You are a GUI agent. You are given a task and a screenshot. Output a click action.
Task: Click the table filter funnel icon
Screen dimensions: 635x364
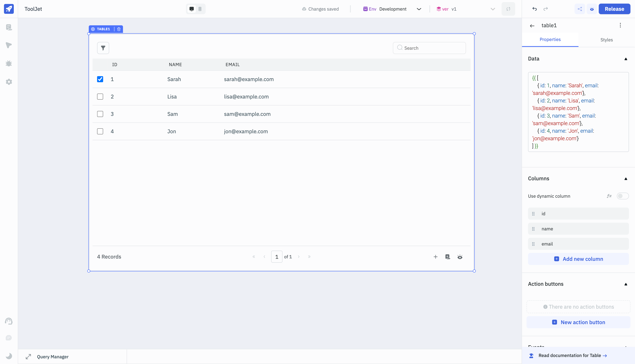point(103,48)
